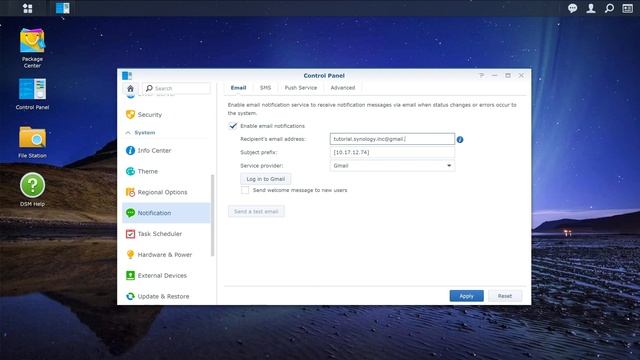The width and height of the screenshot is (640, 360).
Task: Click the Info Center icon
Action: [x=130, y=151]
